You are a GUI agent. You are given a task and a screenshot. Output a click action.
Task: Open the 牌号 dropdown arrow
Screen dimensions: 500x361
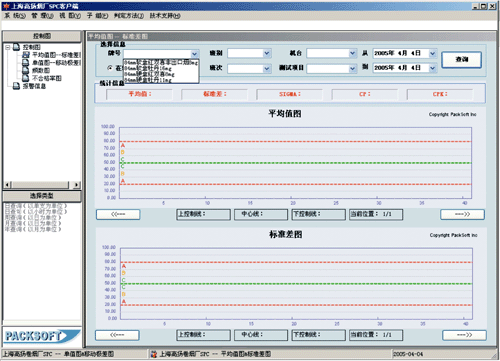click(x=195, y=54)
